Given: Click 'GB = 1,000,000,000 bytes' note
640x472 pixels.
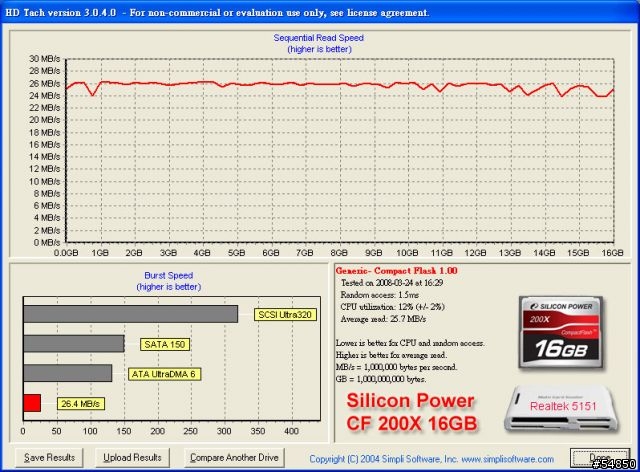Looking at the screenshot, I should click(381, 379).
